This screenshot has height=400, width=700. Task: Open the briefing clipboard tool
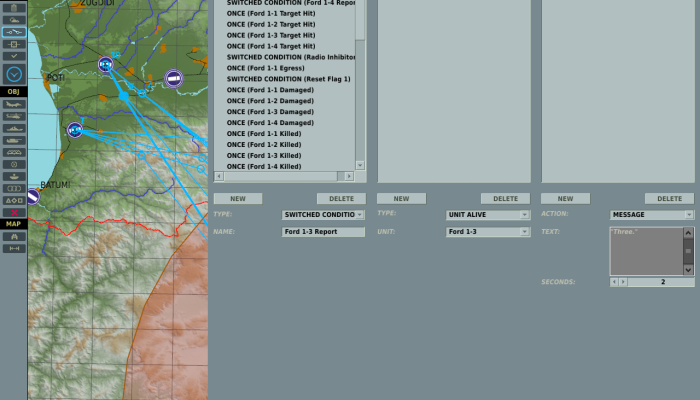(14, 8)
